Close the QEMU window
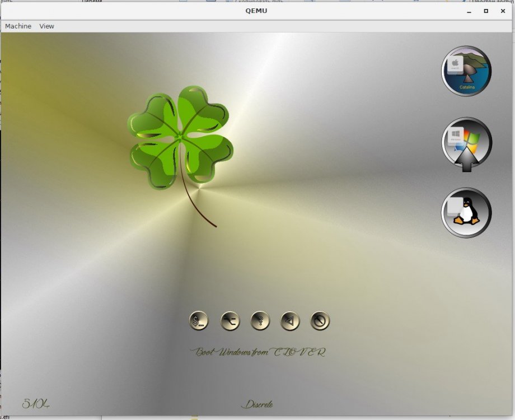 [x=503, y=11]
